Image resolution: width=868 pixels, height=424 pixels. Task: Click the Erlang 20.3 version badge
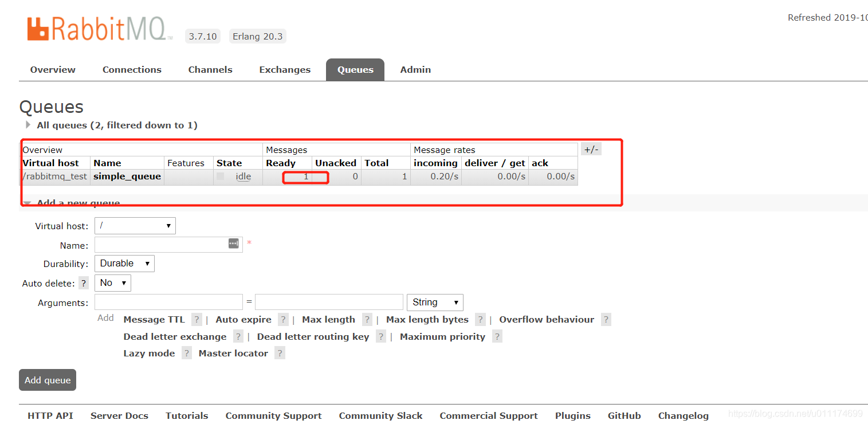(257, 37)
